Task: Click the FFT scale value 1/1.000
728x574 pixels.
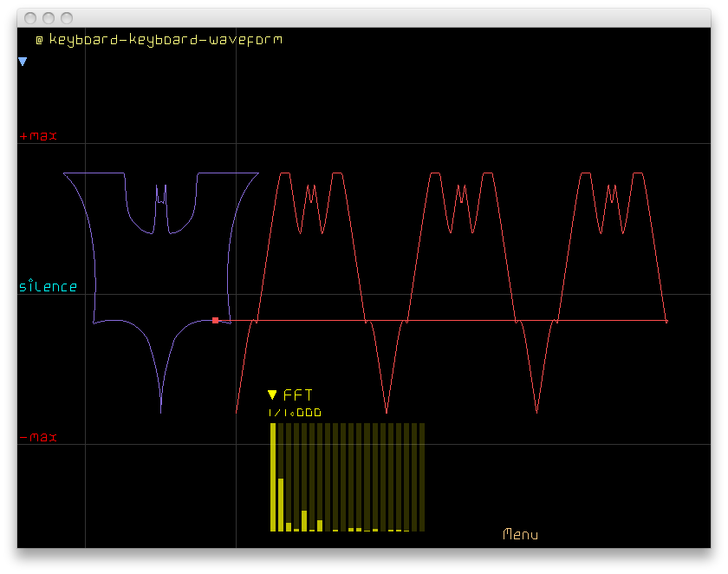Action: 295,413
